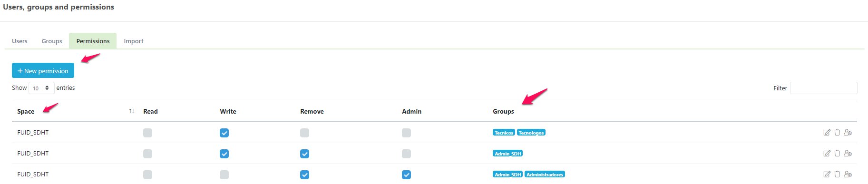Image resolution: width=868 pixels, height=184 pixels.
Task: Toggle Admin checkbox in third FUID_SDHT row
Action: point(406,175)
